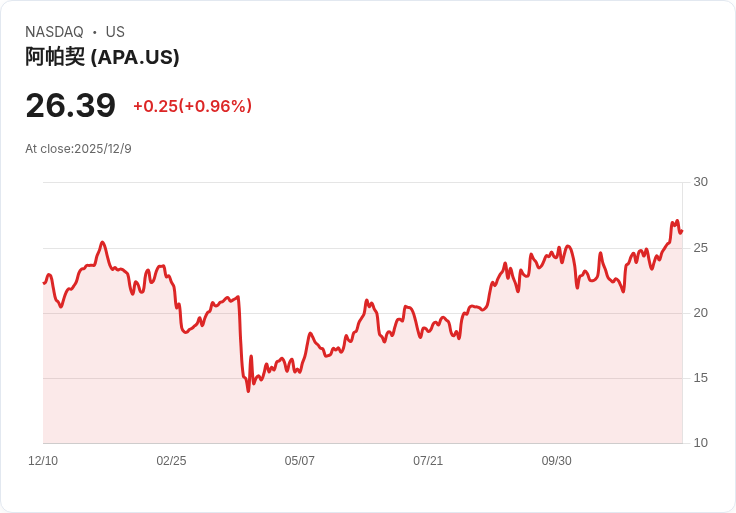
Task: Click the 09/30 date on the time axis
Action: (557, 460)
